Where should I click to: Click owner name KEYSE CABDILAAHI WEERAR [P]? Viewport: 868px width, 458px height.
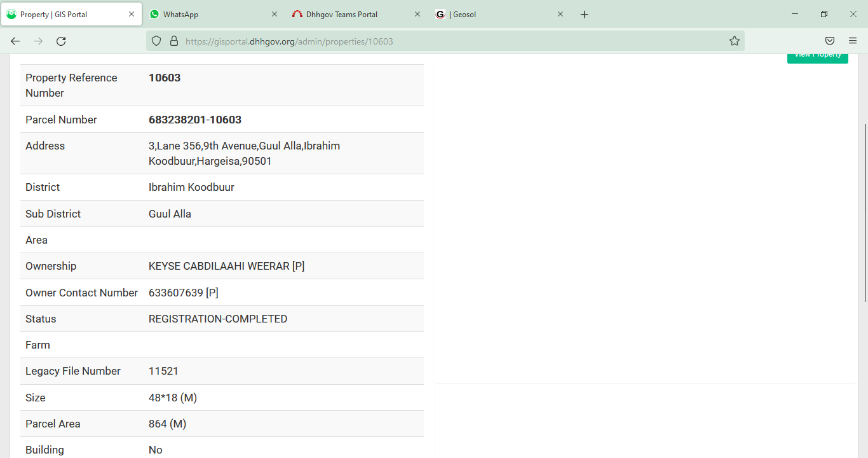pyautogui.click(x=227, y=266)
